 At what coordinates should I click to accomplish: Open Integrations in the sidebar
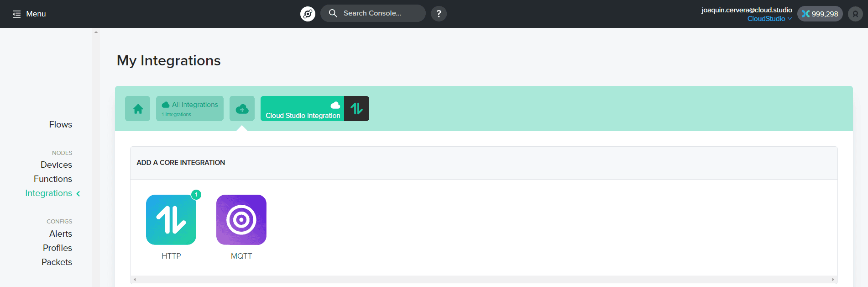coord(49,193)
